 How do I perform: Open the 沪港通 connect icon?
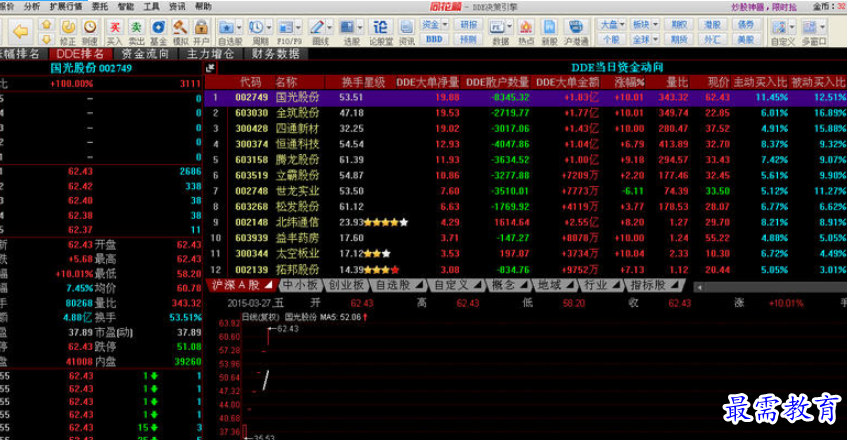coord(576,27)
